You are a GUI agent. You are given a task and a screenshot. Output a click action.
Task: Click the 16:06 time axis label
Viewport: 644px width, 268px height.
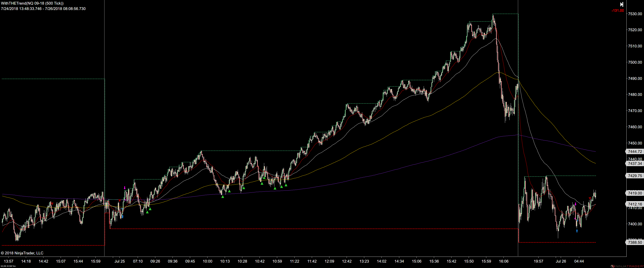[x=504, y=261]
